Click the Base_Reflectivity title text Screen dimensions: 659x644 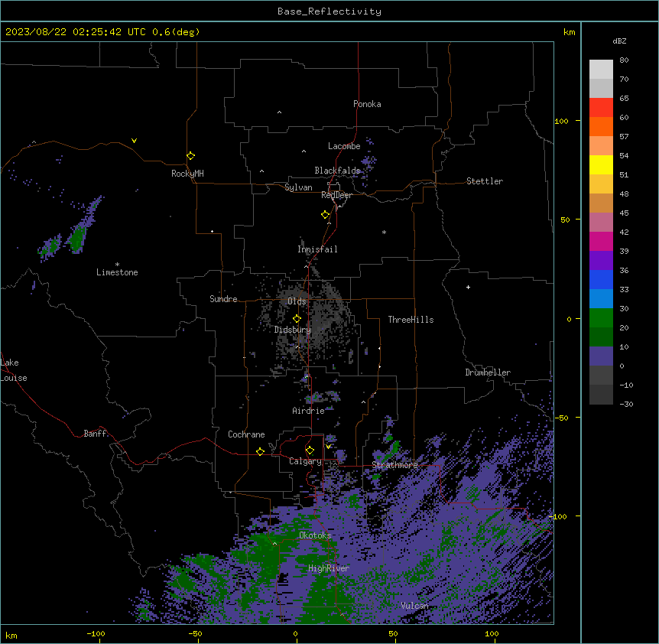pos(329,11)
